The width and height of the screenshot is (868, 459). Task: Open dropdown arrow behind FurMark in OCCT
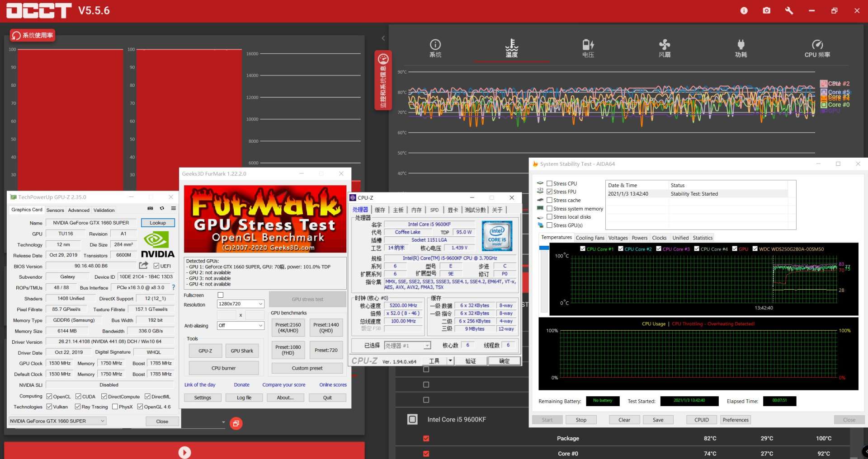tap(223, 422)
